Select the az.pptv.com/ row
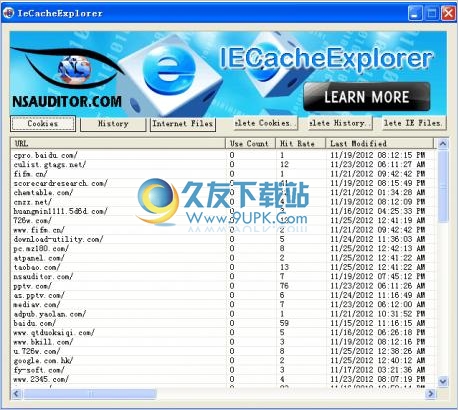Viewport: 458px width, 410px height. 223,295
